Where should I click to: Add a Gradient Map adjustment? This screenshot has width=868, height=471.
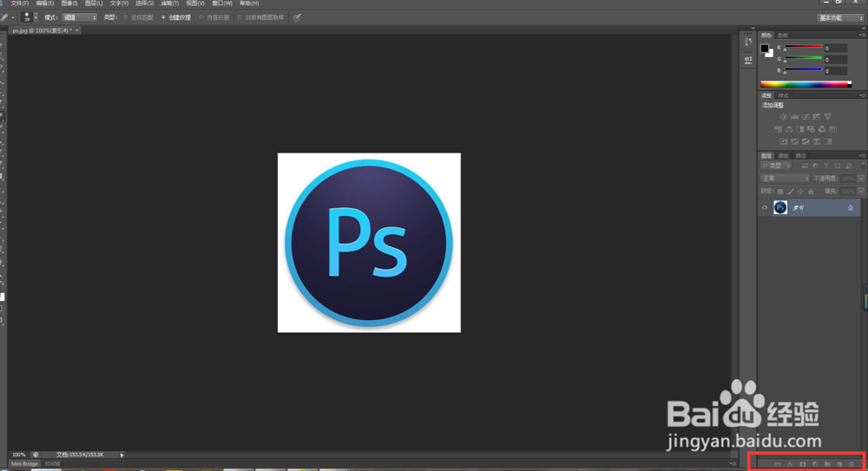click(827, 141)
